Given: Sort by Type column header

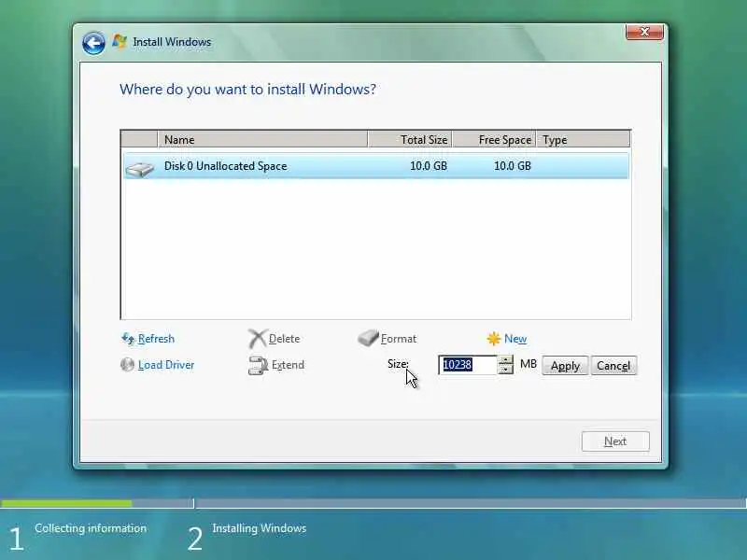Looking at the screenshot, I should [583, 139].
